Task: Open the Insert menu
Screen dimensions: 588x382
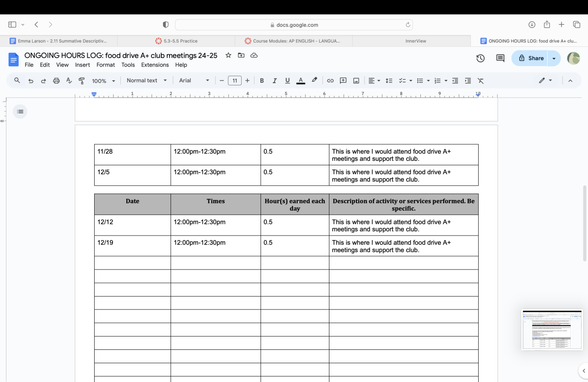Action: click(82, 65)
